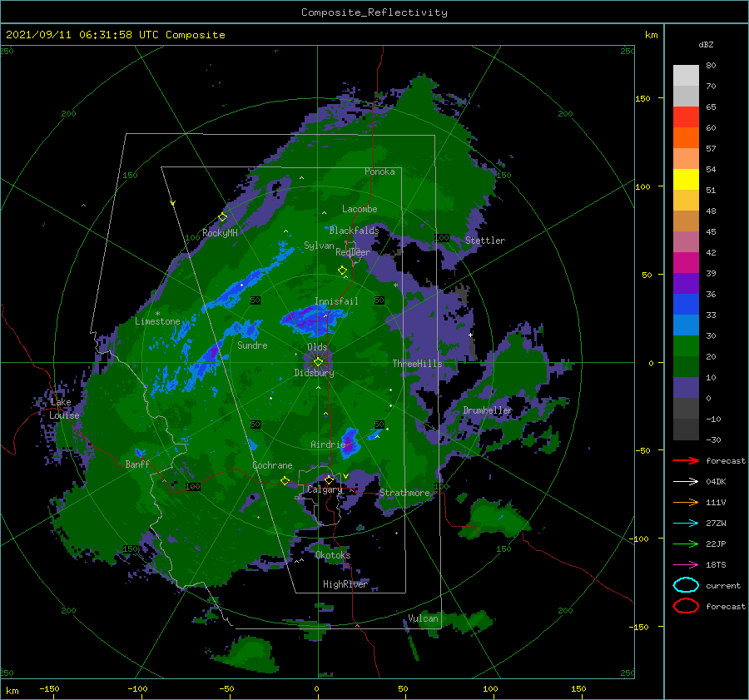Click the Vulcan city label

click(424, 618)
